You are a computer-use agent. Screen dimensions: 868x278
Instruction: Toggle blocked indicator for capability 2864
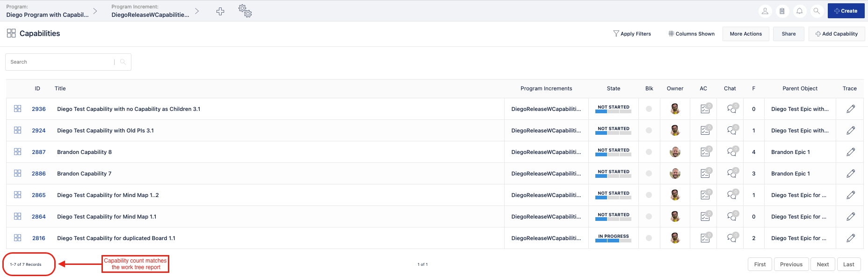[x=649, y=217]
